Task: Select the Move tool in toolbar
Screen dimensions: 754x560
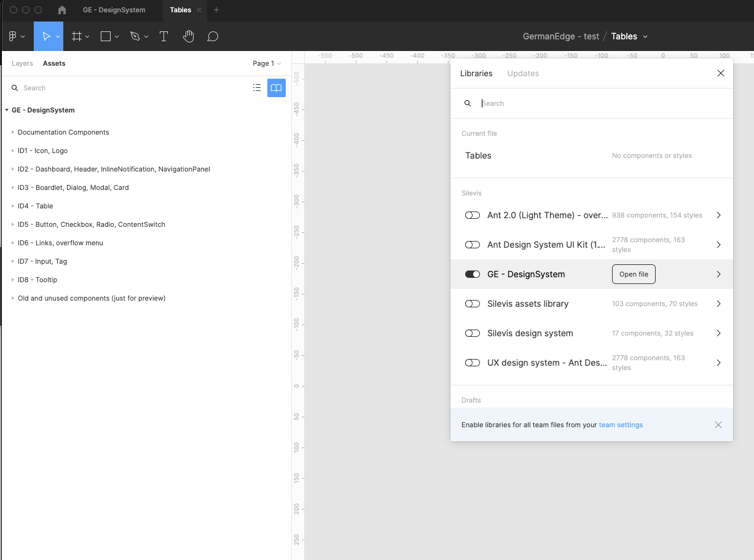Action: (46, 36)
